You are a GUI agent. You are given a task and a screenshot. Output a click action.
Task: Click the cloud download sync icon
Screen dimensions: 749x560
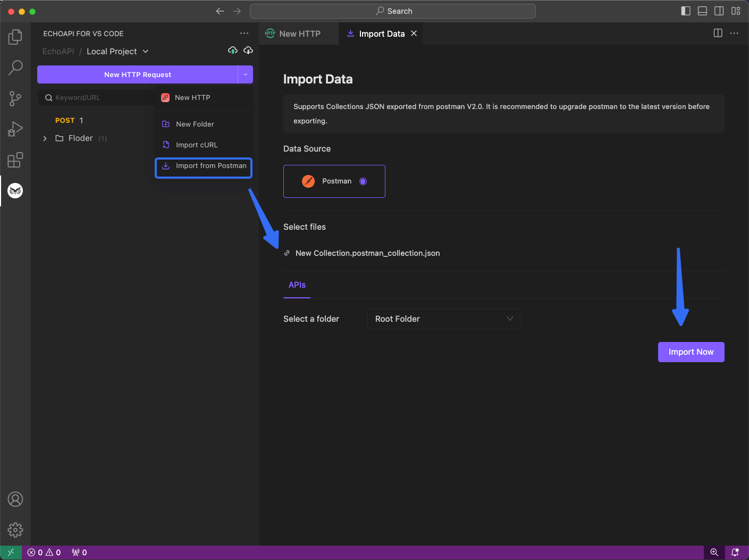click(x=248, y=51)
